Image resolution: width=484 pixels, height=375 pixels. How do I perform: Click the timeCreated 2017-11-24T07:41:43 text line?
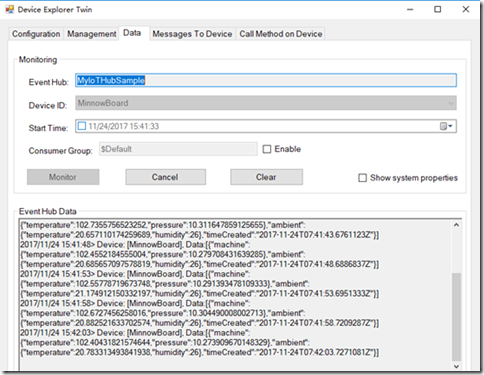click(x=200, y=235)
